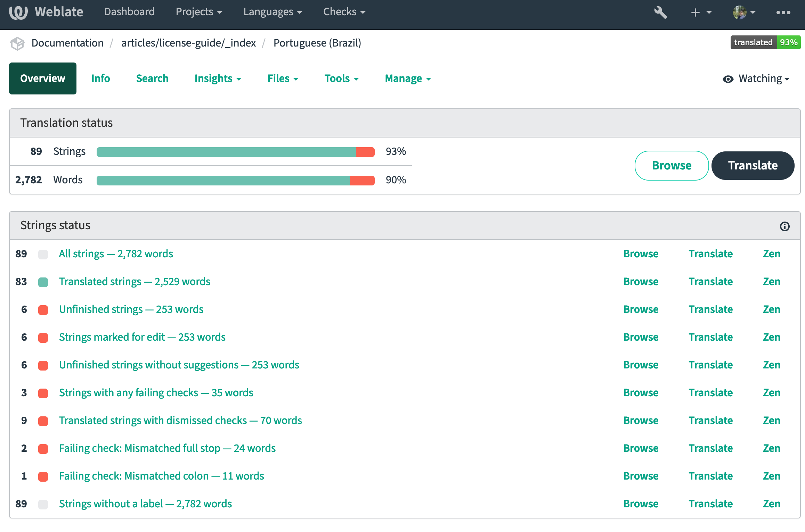Select the Search tab

(152, 79)
